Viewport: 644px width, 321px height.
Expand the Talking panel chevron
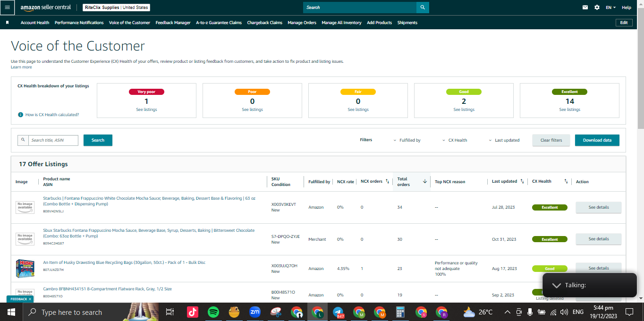click(x=557, y=285)
